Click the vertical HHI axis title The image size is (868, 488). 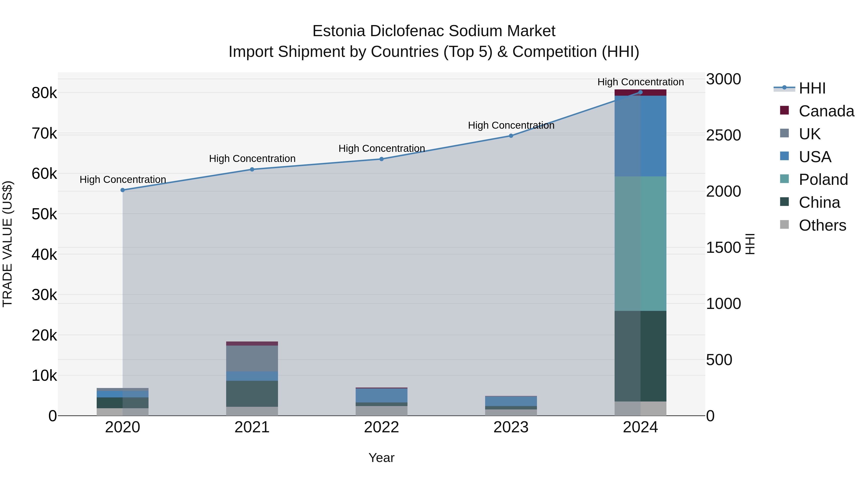coord(750,244)
